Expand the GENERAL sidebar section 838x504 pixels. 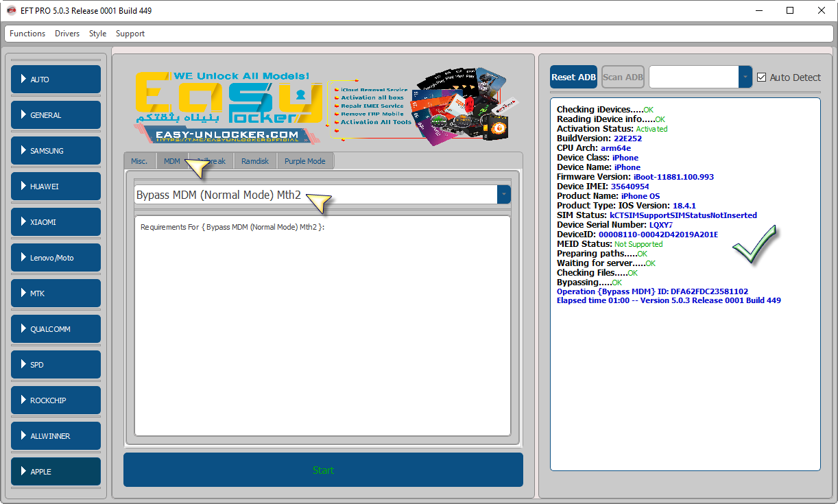[56, 115]
